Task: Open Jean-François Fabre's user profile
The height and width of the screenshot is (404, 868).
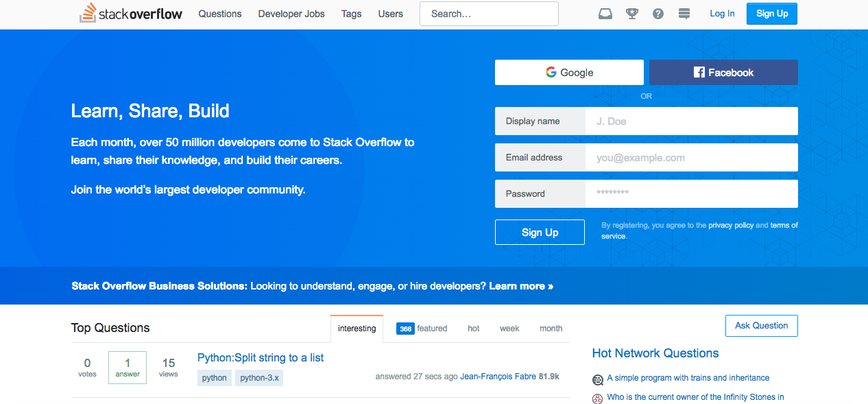Action: click(x=498, y=377)
